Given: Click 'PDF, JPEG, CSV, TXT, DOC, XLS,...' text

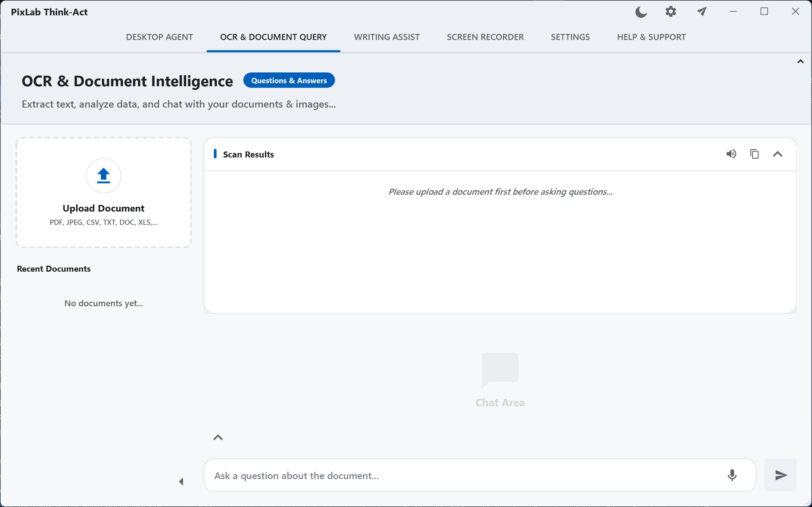Looking at the screenshot, I should (x=103, y=222).
